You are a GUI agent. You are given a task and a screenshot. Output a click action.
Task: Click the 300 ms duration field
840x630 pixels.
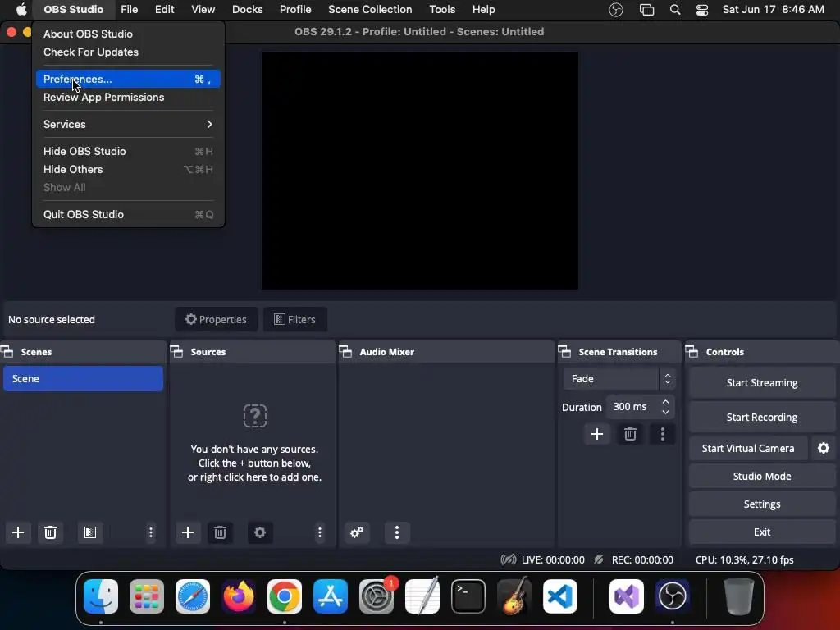[x=632, y=407]
